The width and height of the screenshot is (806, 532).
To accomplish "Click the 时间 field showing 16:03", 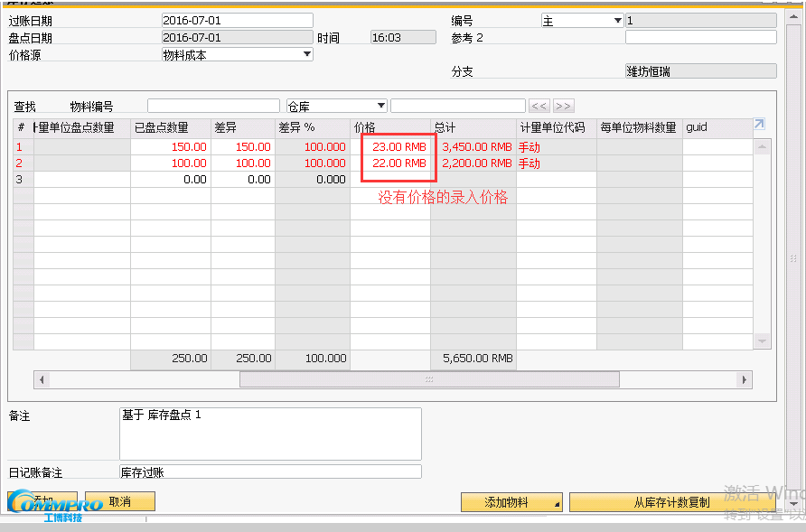I will 401,37.
